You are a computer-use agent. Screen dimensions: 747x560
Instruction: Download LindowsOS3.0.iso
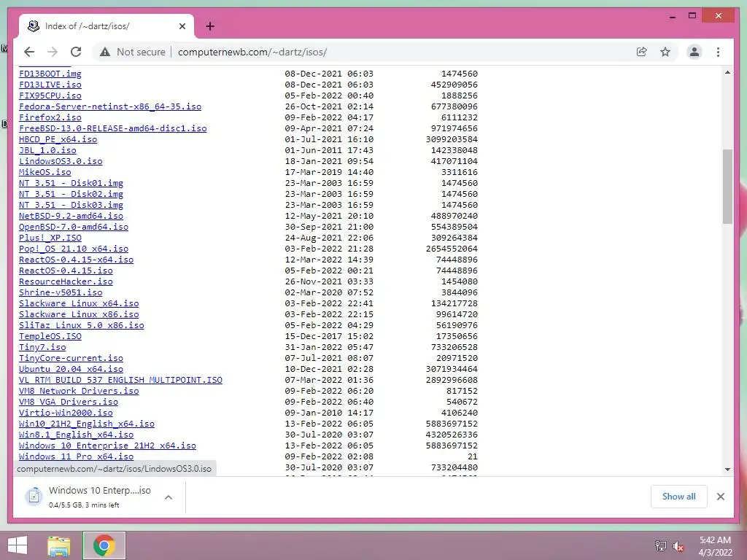(x=61, y=161)
